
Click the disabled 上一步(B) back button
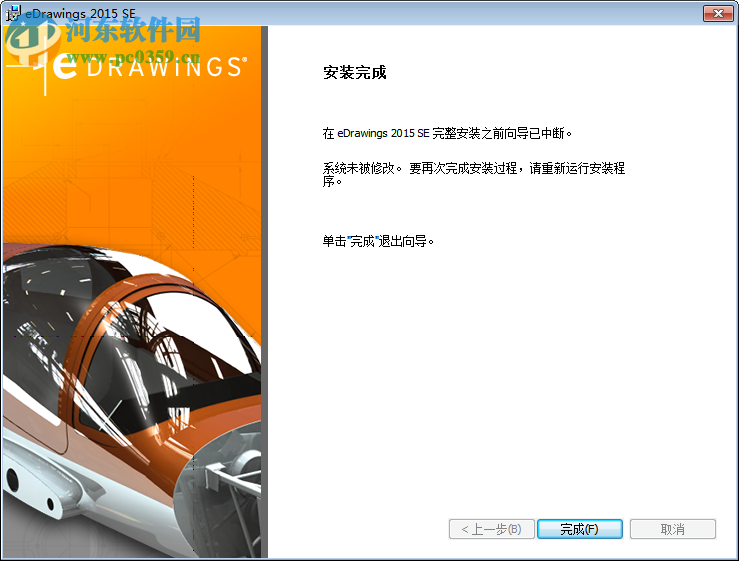[x=492, y=529]
